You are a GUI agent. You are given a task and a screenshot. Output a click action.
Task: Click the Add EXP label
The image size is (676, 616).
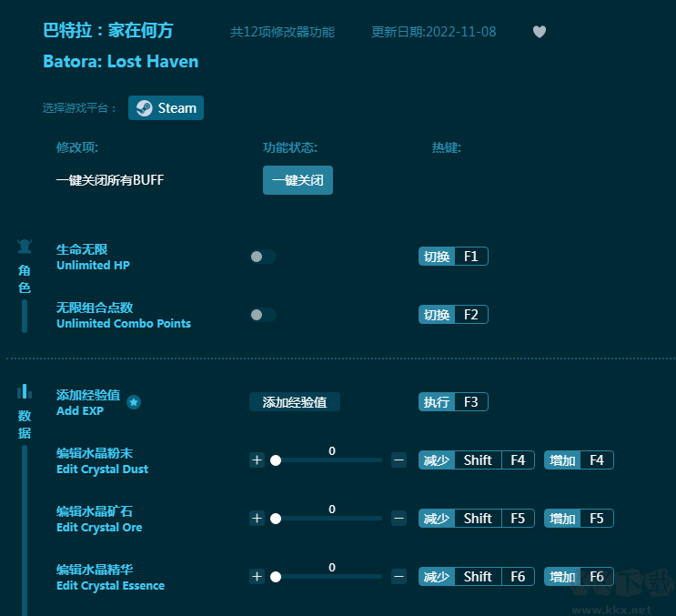[x=80, y=410]
